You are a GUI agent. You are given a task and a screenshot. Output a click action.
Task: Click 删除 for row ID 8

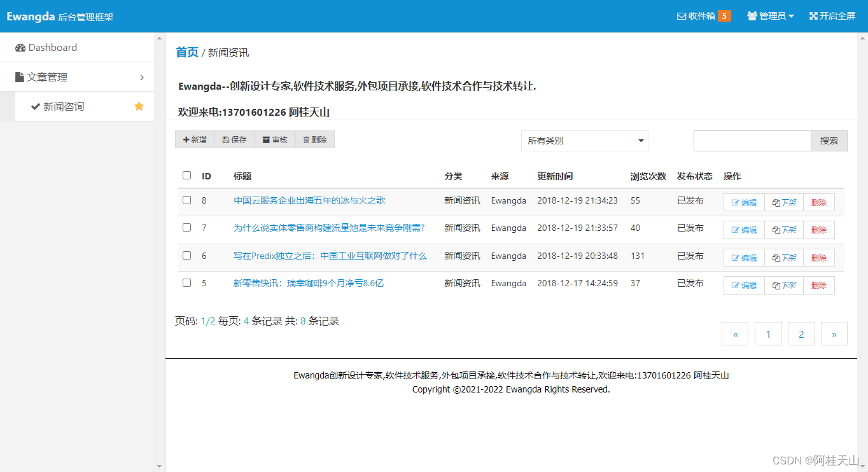pyautogui.click(x=819, y=202)
